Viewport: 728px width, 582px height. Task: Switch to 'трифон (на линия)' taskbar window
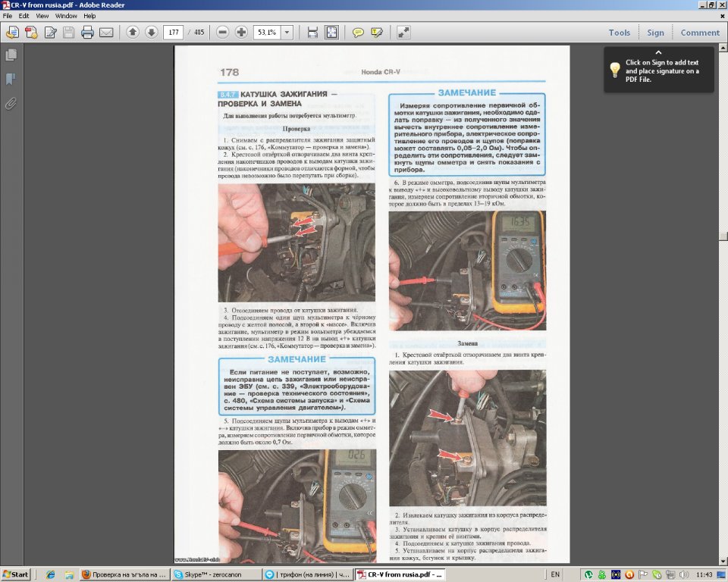click(309, 574)
